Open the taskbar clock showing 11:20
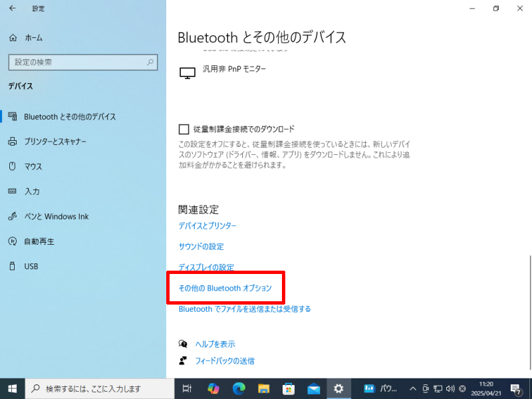This screenshot has height=399, width=532. pyautogui.click(x=486, y=389)
